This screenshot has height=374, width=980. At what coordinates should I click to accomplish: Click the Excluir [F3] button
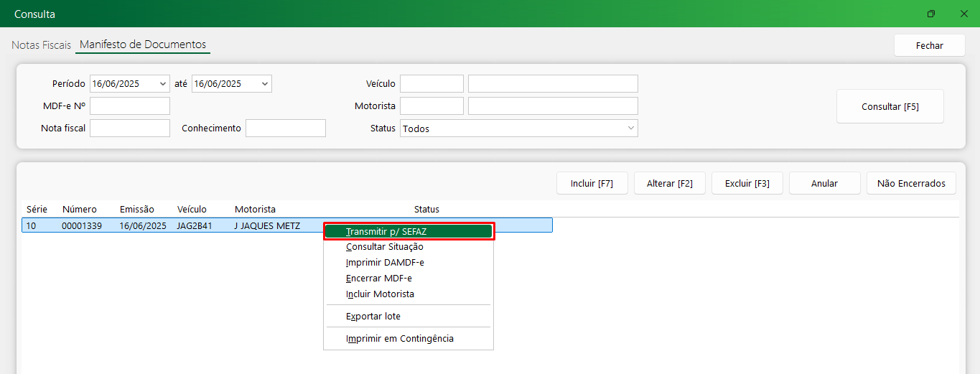747,183
